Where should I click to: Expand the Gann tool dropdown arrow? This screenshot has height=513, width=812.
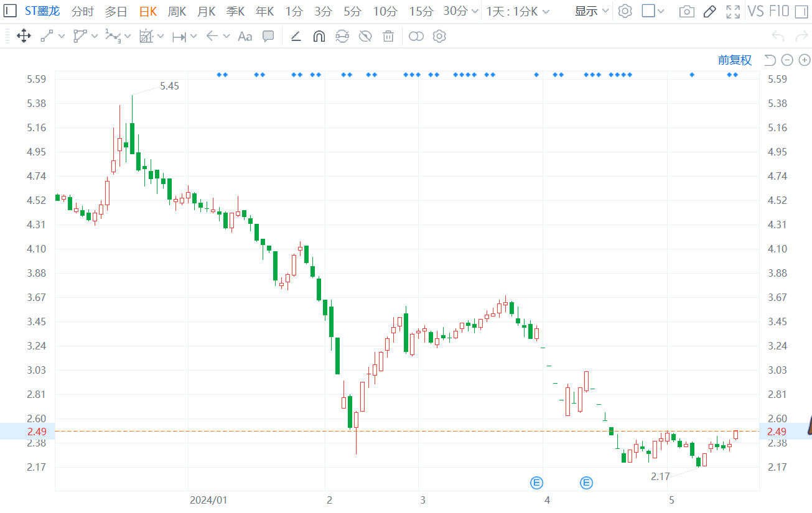161,37
